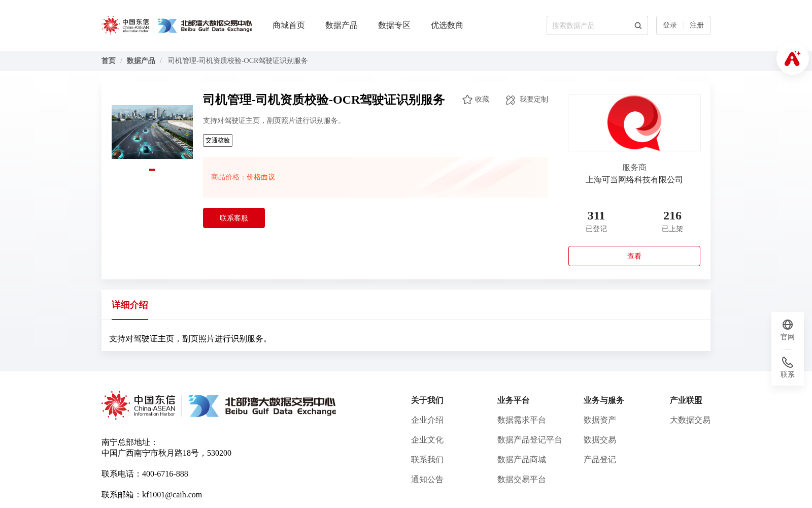The width and height of the screenshot is (812, 508).
Task: Open footer link 大数据交易
Action: (x=690, y=420)
